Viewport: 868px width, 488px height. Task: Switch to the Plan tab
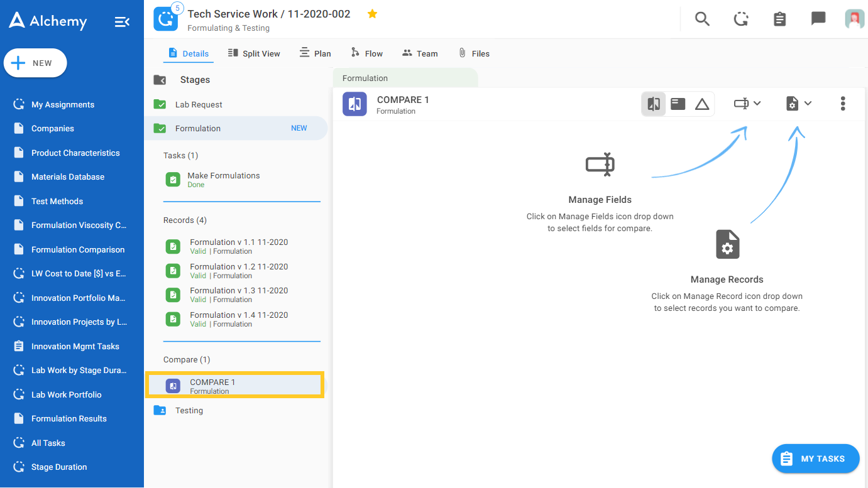click(315, 53)
